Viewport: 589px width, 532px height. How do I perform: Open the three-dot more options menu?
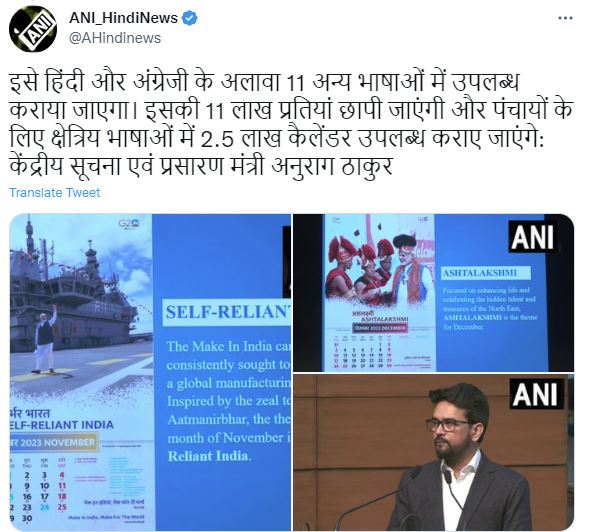[565, 18]
